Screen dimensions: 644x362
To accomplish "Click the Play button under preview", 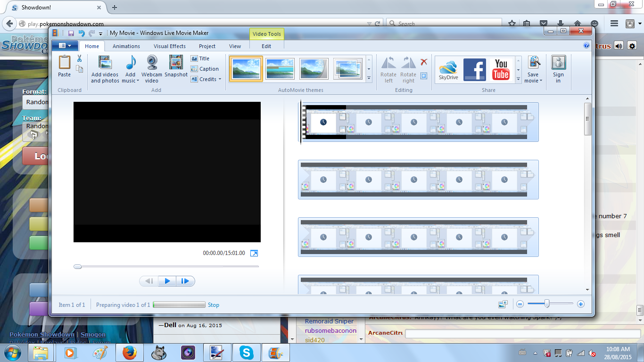I will [167, 281].
